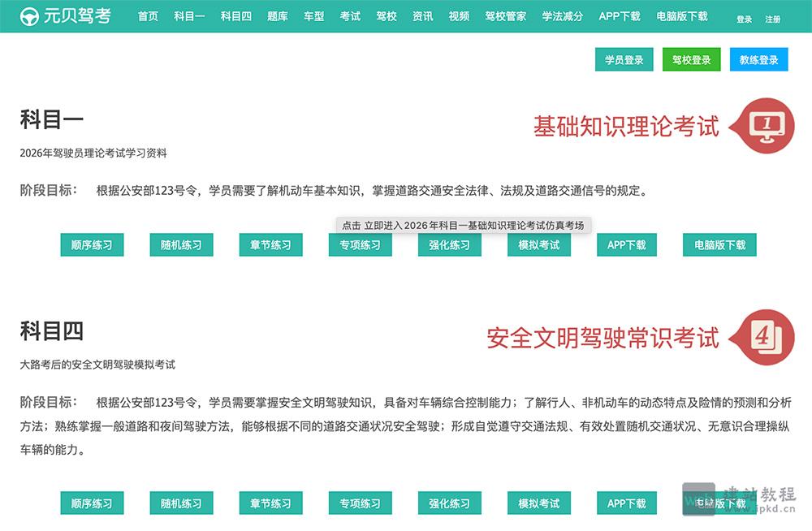
Task: Open the 题库 menu item
Action: click(x=279, y=15)
